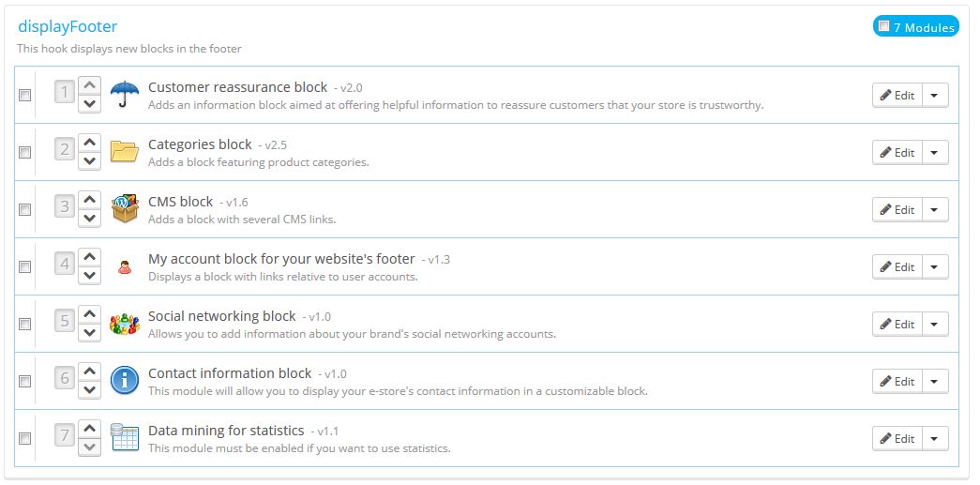Open dropdown next to Categories block Edit

point(935,152)
